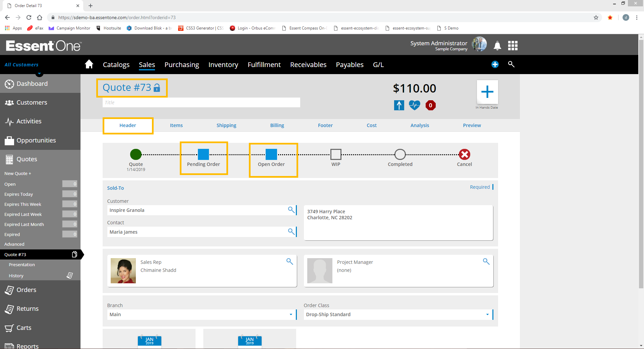Open the Header tab

pos(128,125)
